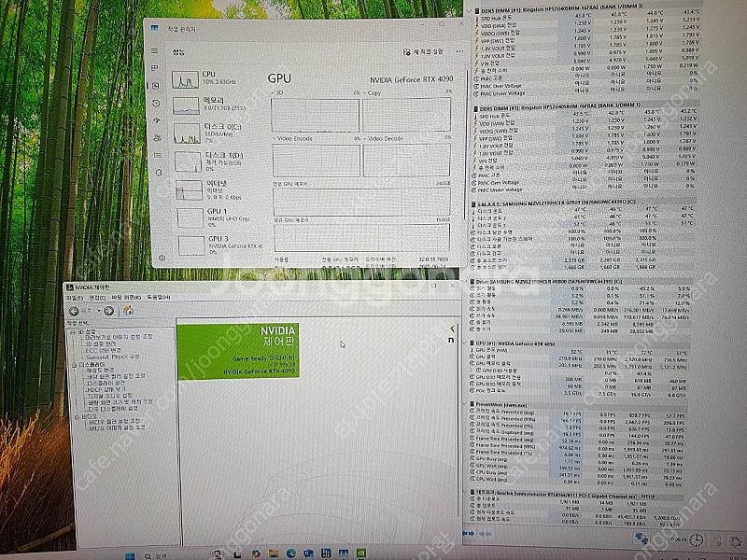Collapse GPU [#1]: NVIDIA GeForce RTX 4090 group
The width and height of the screenshot is (747, 560).
(465, 343)
